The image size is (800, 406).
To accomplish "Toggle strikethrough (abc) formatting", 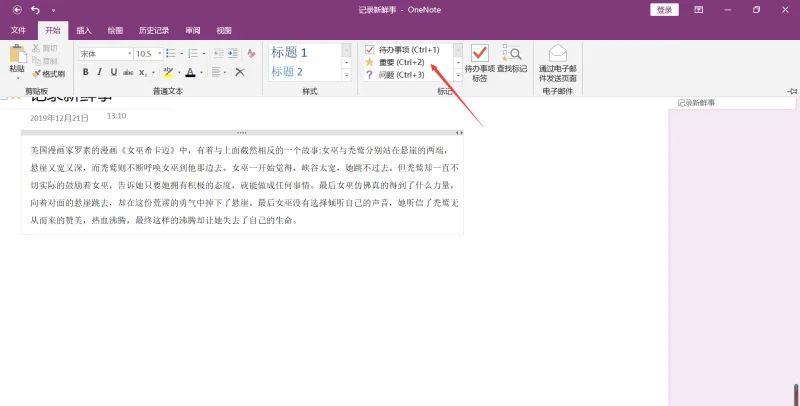I will (128, 72).
